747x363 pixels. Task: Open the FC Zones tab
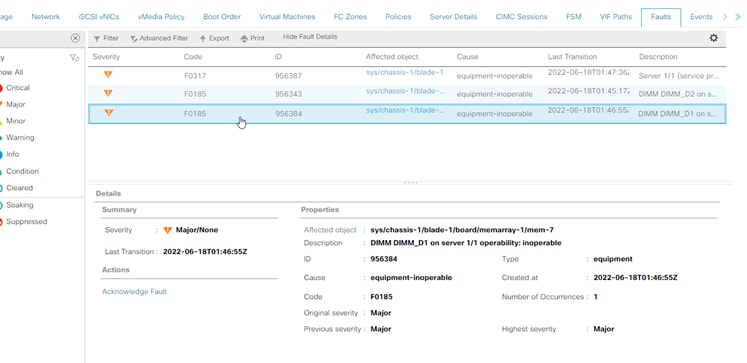pos(350,17)
